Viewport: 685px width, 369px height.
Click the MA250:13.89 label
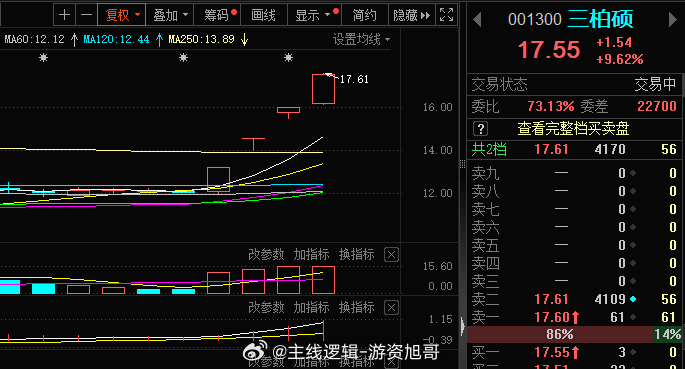pos(201,40)
